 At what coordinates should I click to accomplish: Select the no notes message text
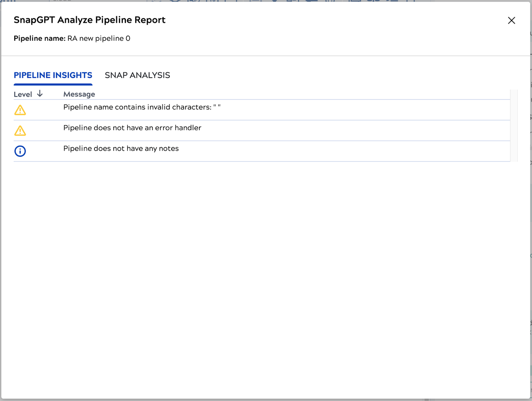click(121, 148)
